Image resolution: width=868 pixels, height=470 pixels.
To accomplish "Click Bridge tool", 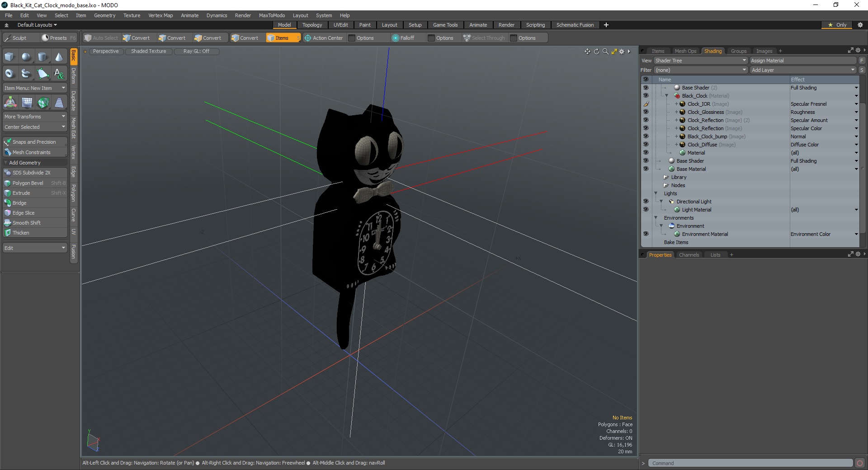I will tap(35, 203).
